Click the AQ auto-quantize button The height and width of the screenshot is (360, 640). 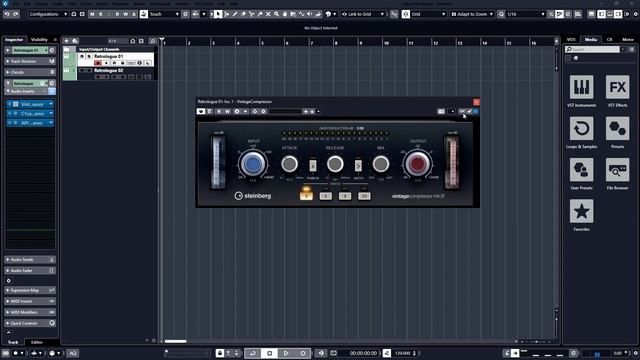tap(73, 353)
